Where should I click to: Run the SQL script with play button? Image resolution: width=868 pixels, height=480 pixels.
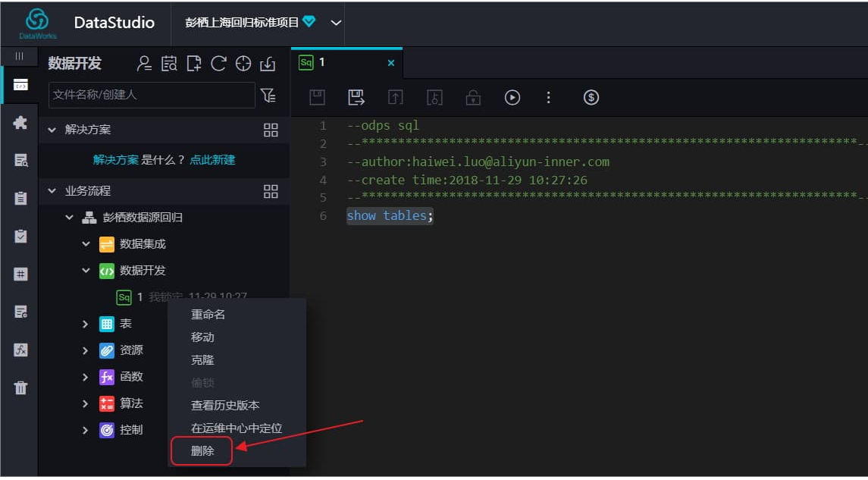pyautogui.click(x=512, y=97)
